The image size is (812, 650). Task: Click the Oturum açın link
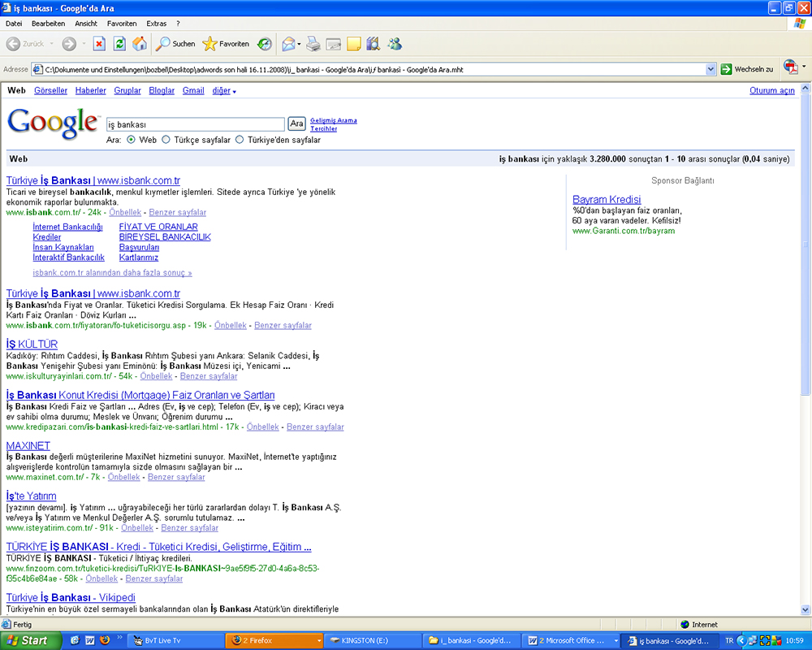click(x=771, y=91)
